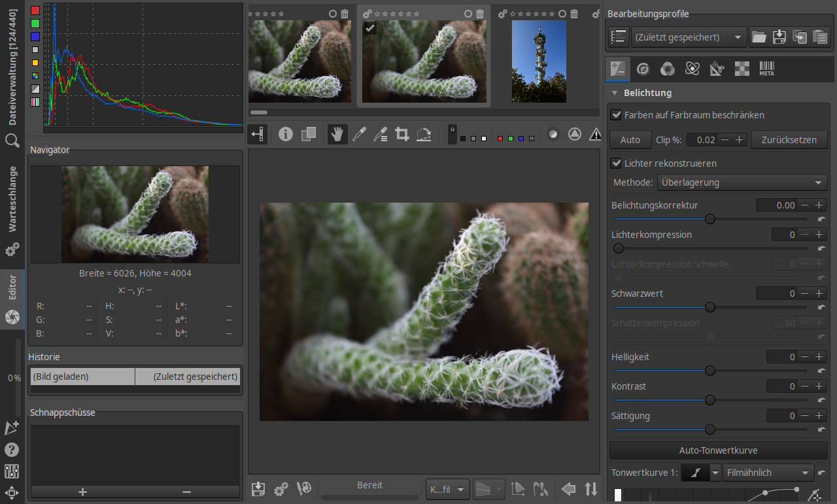Paste the processing profile from clipboard
This screenshot has height=504, width=837.
(x=820, y=37)
